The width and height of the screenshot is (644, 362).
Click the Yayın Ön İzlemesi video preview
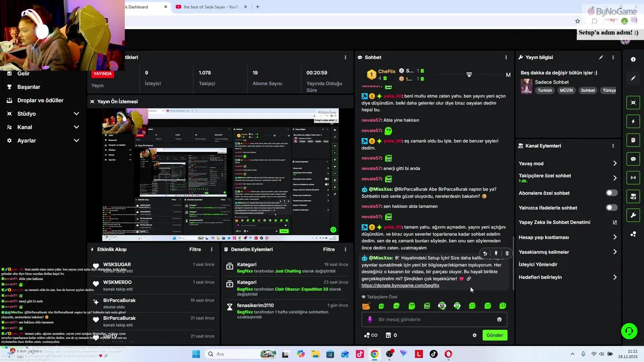tap(220, 175)
